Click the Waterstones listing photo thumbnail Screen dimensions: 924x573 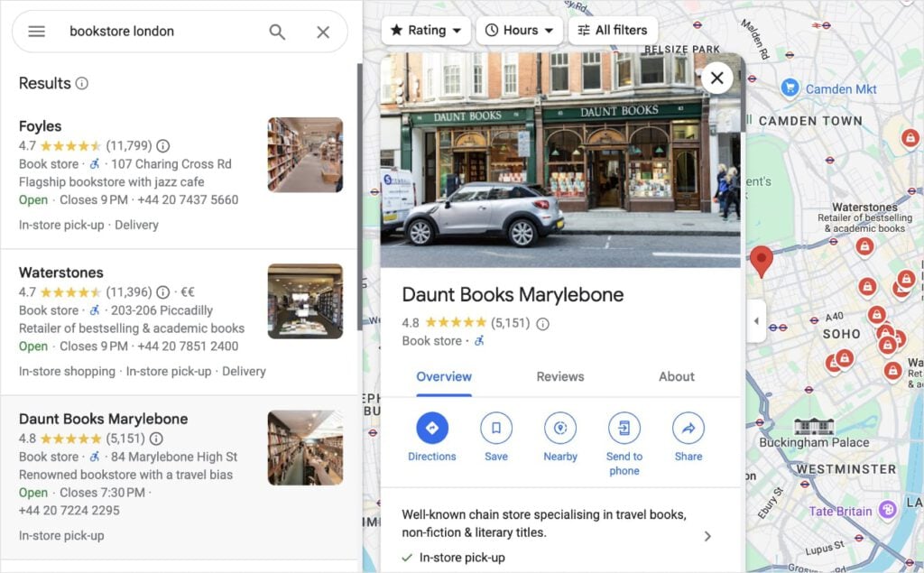(x=305, y=302)
